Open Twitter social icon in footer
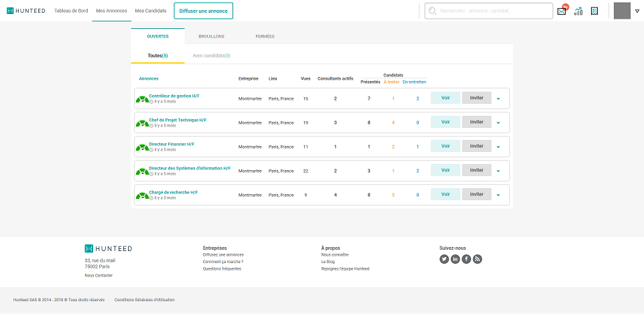Viewport: 644px width, 314px height. pos(444,259)
